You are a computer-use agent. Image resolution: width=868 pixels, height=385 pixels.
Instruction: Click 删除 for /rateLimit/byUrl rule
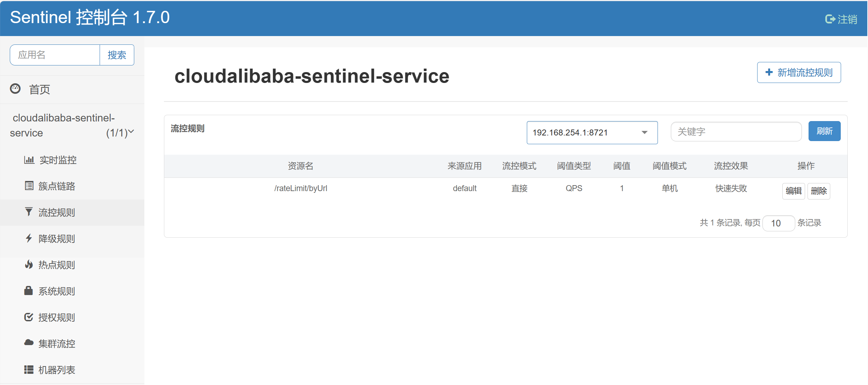point(819,191)
